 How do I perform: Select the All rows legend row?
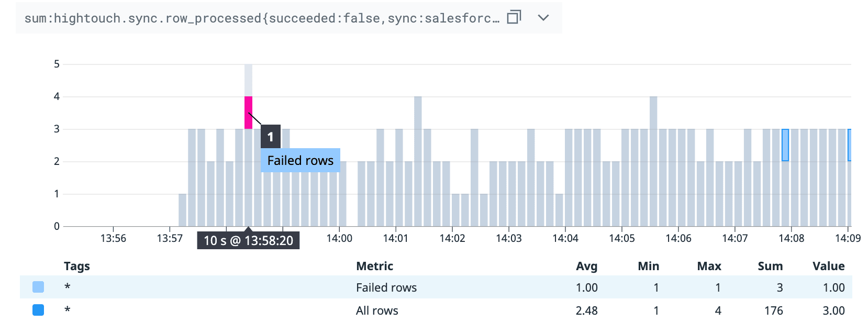click(377, 310)
